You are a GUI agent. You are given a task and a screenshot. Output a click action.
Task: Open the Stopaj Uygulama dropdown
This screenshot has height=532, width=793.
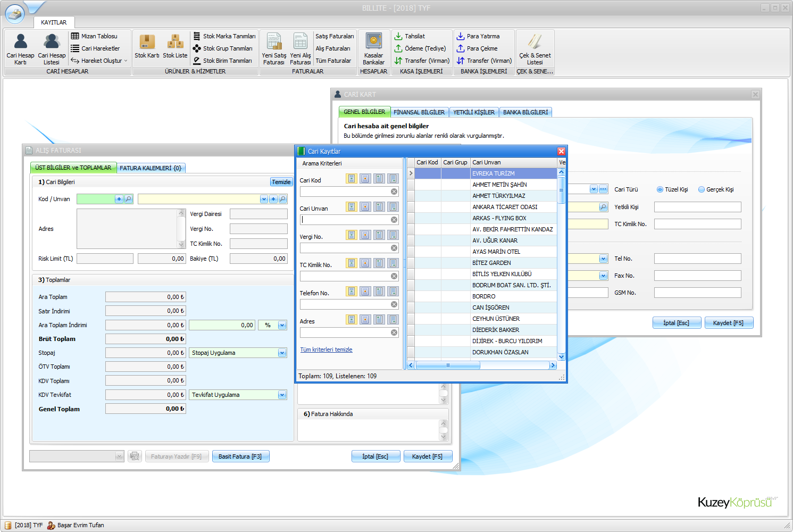[x=282, y=353]
